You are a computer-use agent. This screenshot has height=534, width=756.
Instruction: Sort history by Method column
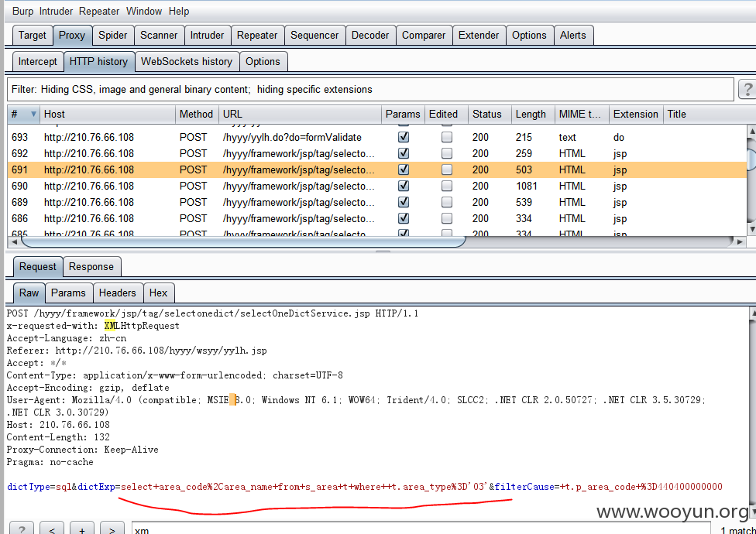[197, 114]
